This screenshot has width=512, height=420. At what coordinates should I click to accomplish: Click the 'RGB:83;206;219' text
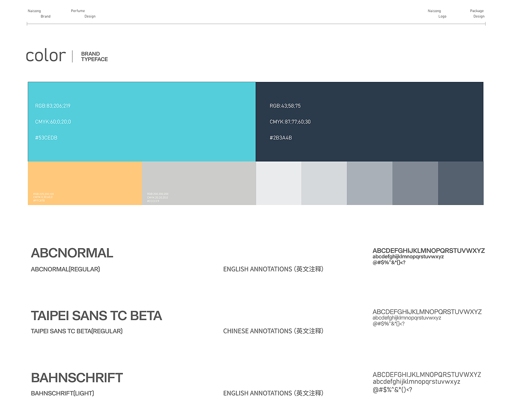(53, 106)
